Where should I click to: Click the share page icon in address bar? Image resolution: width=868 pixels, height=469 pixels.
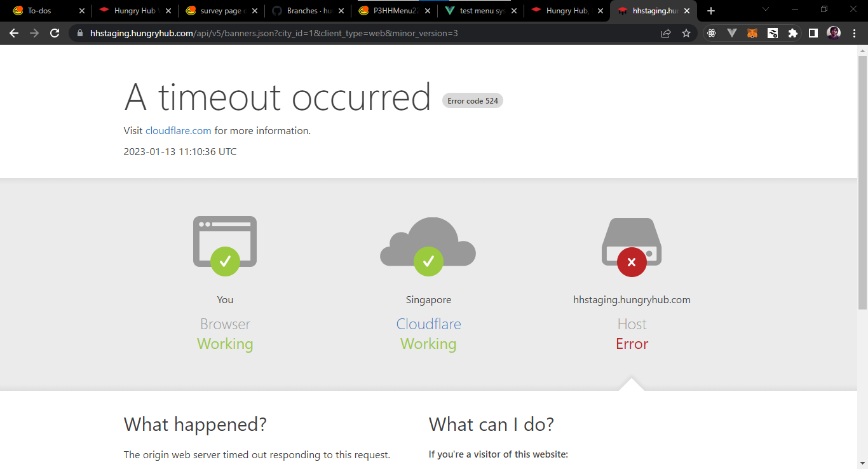click(x=666, y=33)
